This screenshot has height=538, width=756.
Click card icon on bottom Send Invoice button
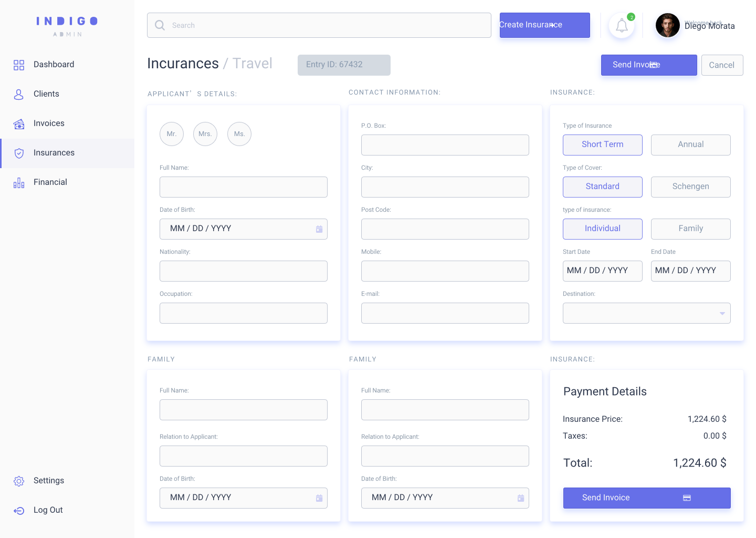tap(687, 498)
